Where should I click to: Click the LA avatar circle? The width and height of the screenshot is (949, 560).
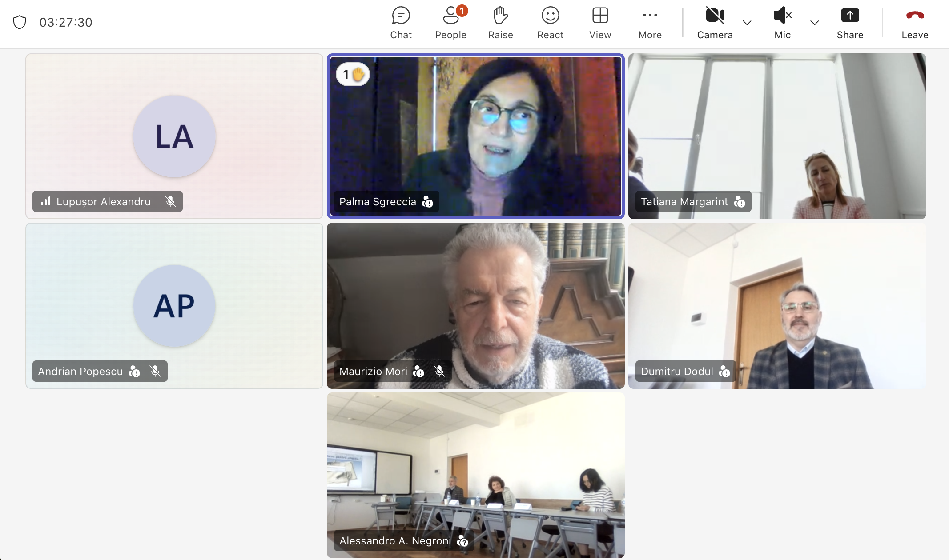pos(174,136)
